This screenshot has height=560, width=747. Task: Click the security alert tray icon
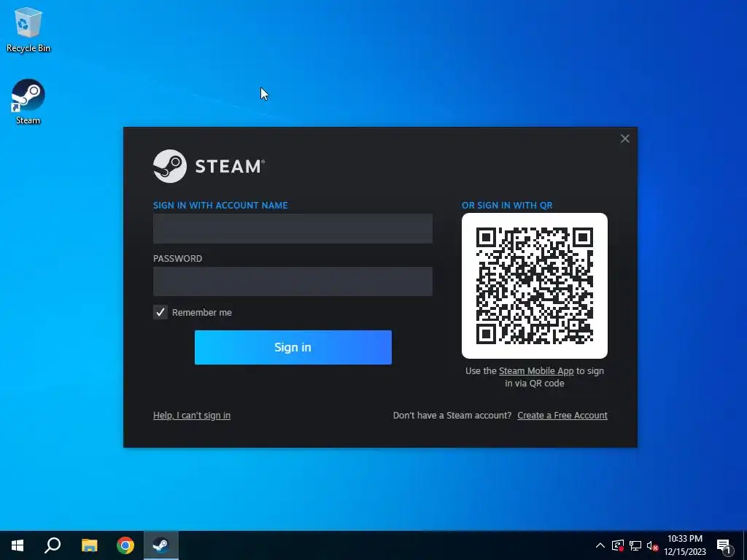pyautogui.click(x=618, y=545)
